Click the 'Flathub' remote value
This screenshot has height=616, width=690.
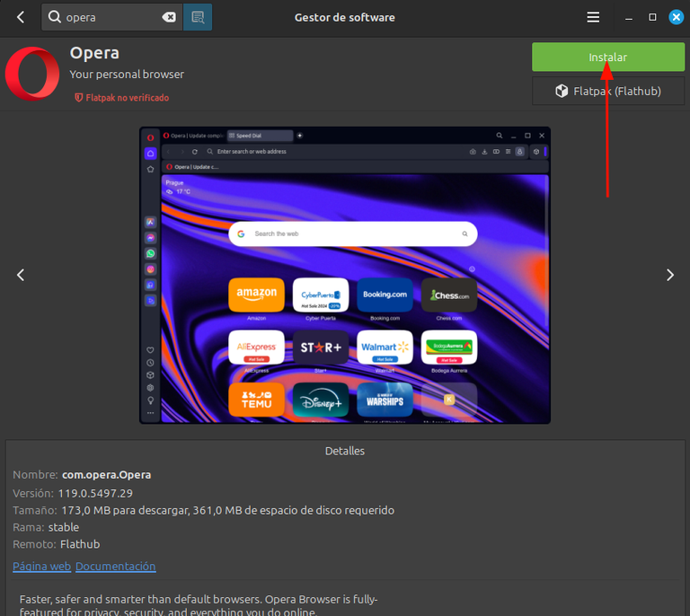pyautogui.click(x=80, y=544)
